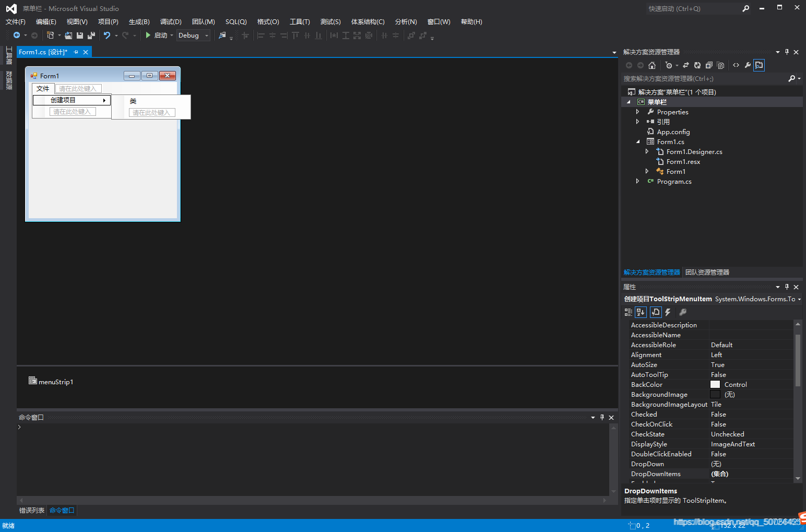Open the Debug configuration dropdown
806x532 pixels.
point(207,36)
